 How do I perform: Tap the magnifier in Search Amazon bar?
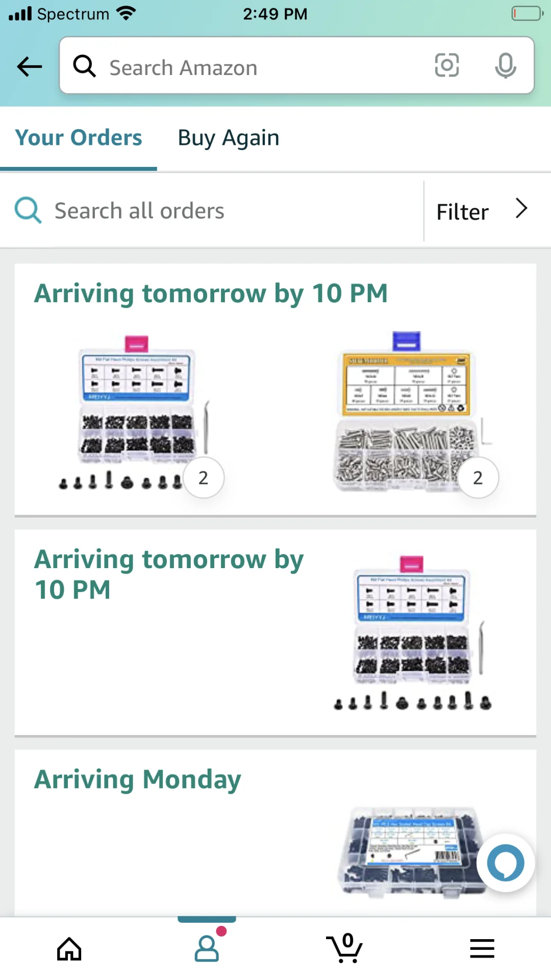click(x=84, y=66)
